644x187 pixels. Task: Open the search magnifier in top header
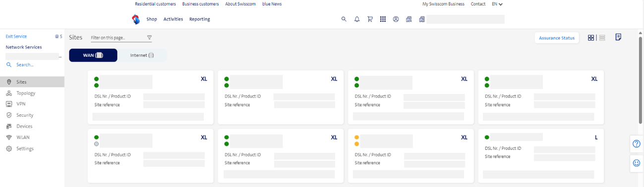tap(344, 19)
